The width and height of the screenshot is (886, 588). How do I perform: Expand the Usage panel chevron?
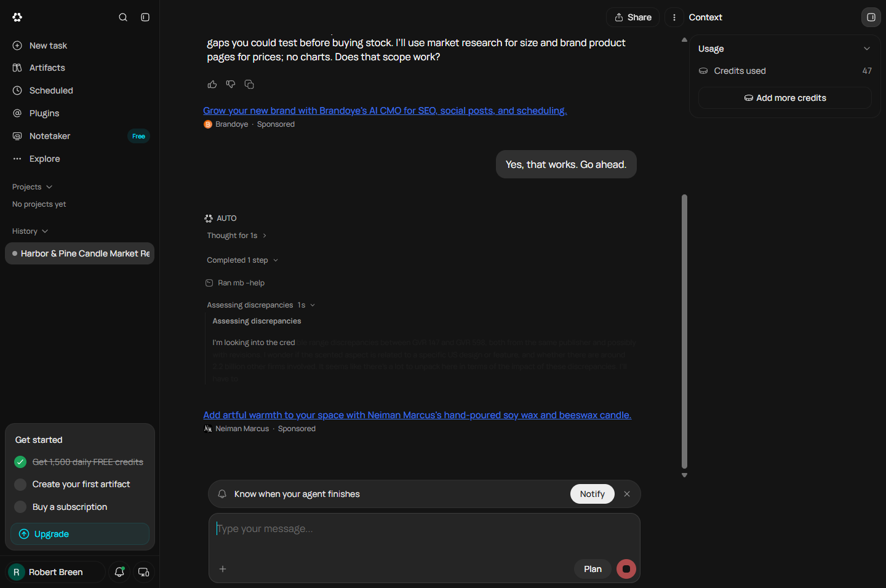867,49
